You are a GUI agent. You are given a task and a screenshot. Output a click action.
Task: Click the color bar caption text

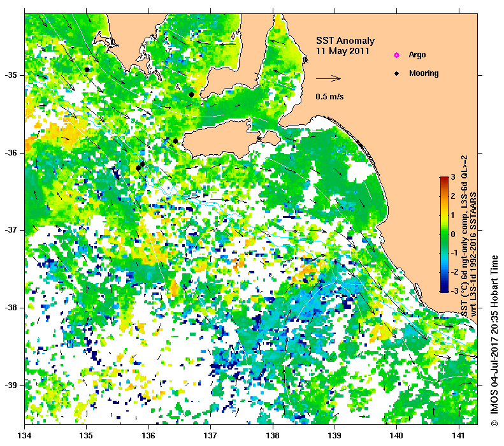click(468, 236)
